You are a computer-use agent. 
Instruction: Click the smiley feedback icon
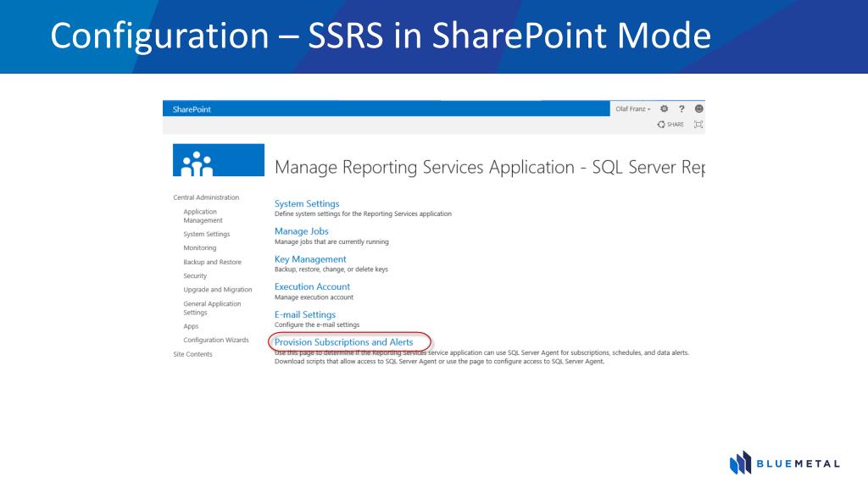[x=698, y=109]
